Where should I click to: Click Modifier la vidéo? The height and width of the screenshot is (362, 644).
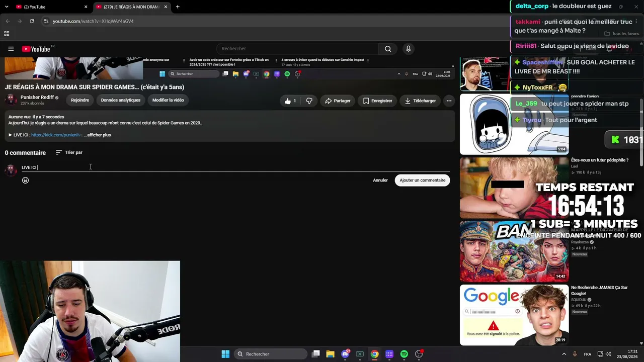tap(168, 100)
